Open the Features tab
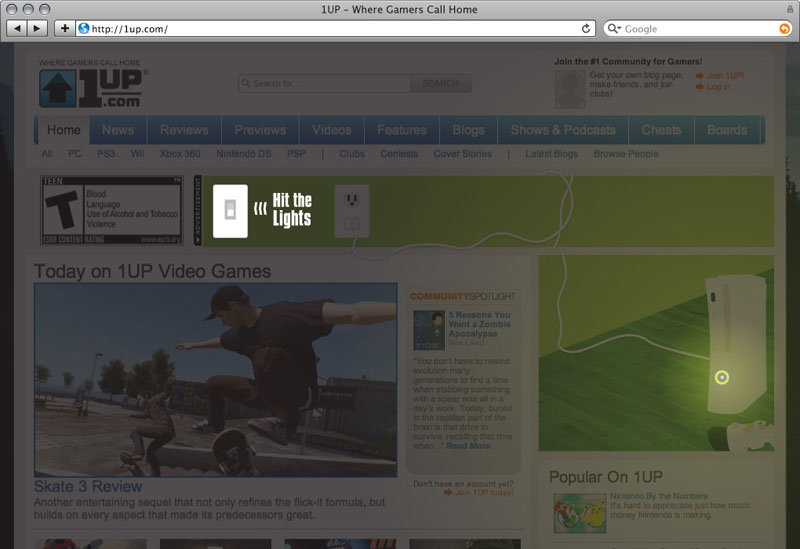 [402, 130]
